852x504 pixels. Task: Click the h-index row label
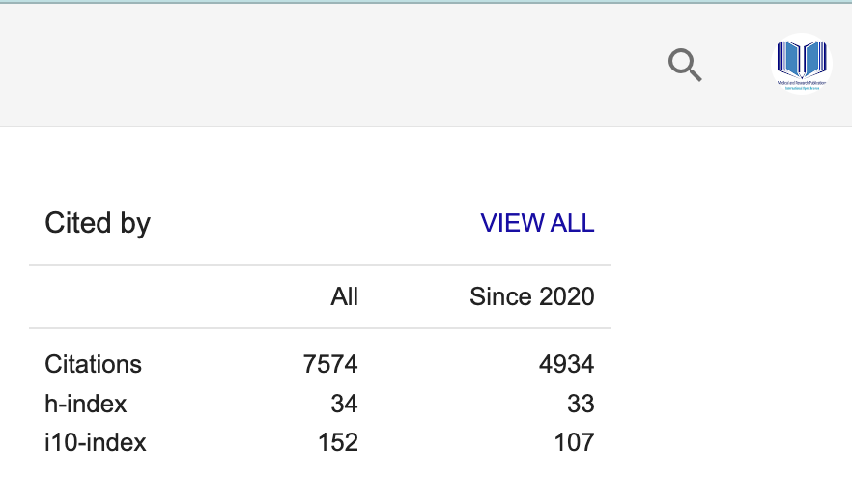click(x=85, y=404)
